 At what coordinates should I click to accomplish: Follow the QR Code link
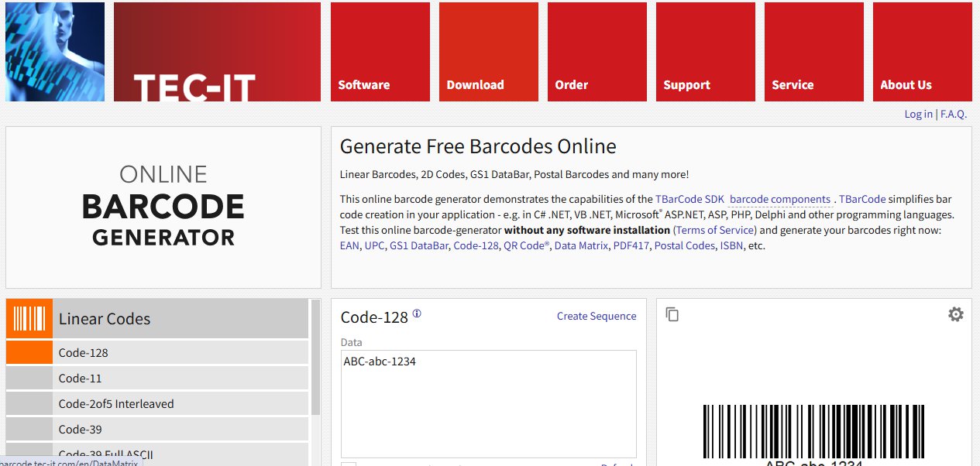pyautogui.click(x=525, y=245)
